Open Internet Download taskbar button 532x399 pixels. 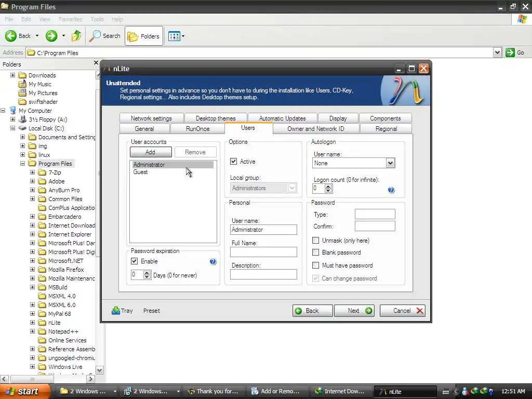click(340, 391)
